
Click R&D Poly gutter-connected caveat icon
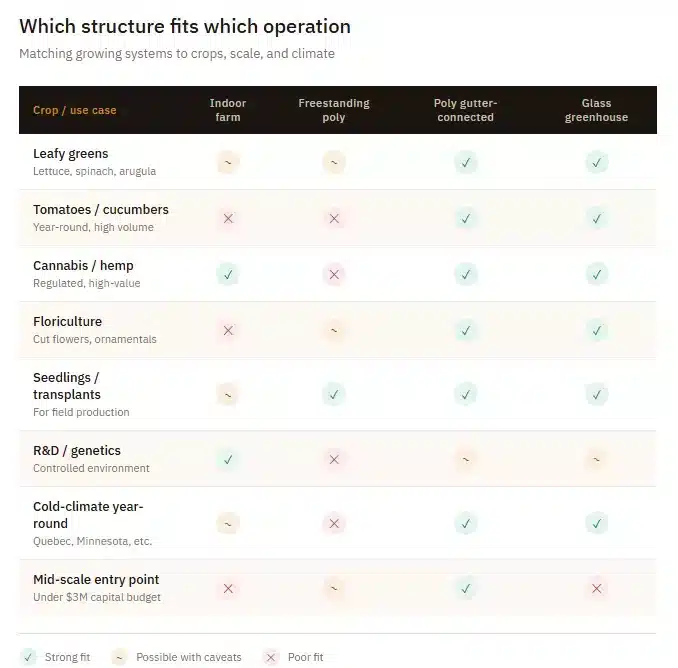(x=465, y=459)
